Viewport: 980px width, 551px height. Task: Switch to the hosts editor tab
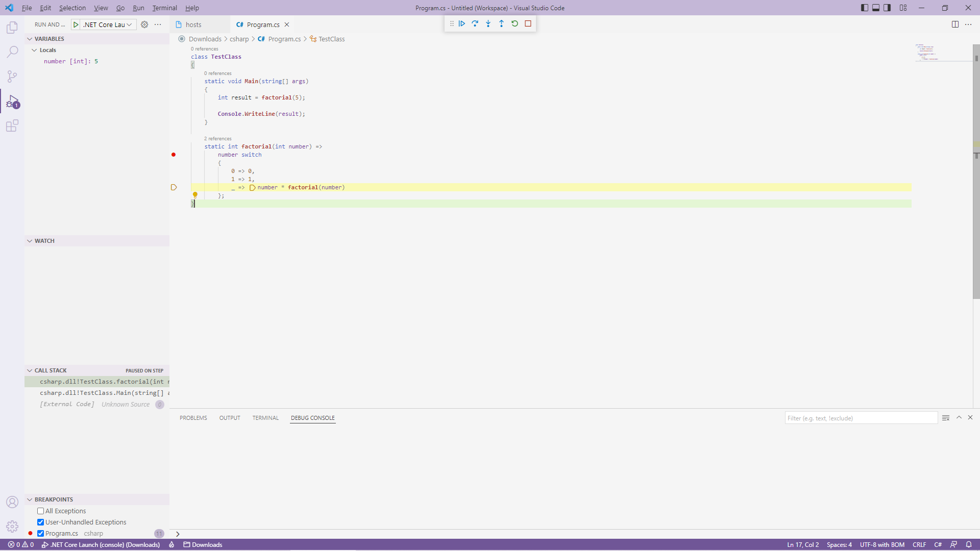click(x=193, y=24)
